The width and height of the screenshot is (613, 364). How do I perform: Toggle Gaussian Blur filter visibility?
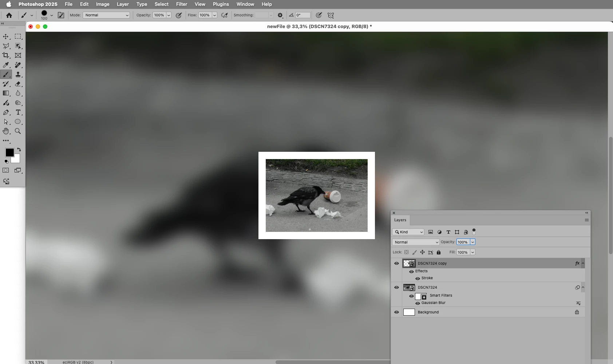[418, 303]
